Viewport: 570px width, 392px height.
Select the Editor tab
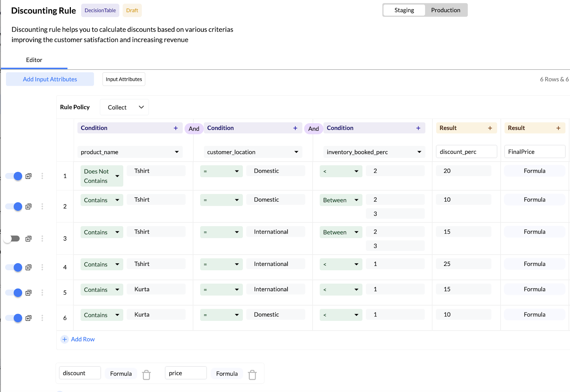[34, 60]
